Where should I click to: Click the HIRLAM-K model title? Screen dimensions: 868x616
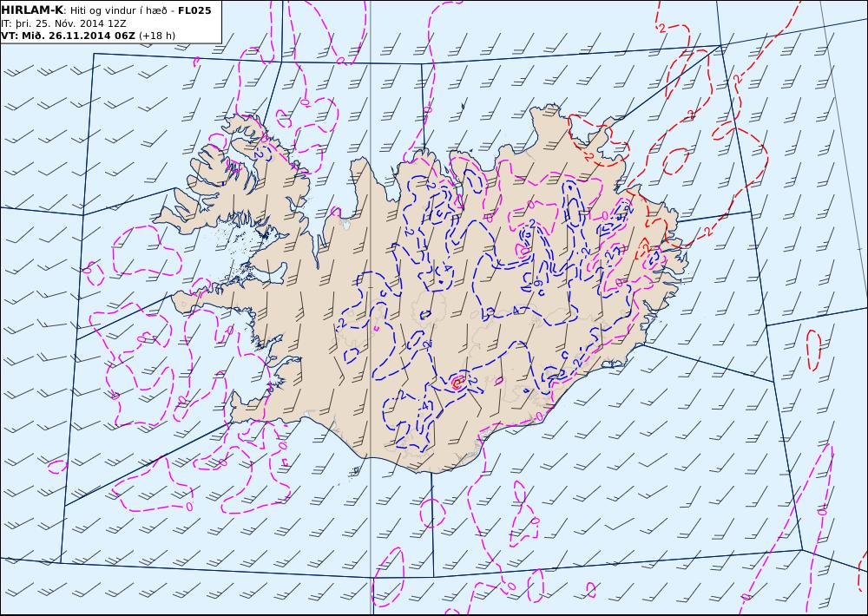[x=32, y=10]
